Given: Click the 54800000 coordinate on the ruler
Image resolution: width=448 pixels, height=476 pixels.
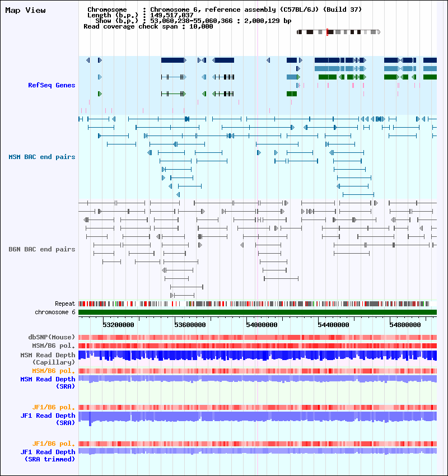Looking at the screenshot, I should pos(405,325).
